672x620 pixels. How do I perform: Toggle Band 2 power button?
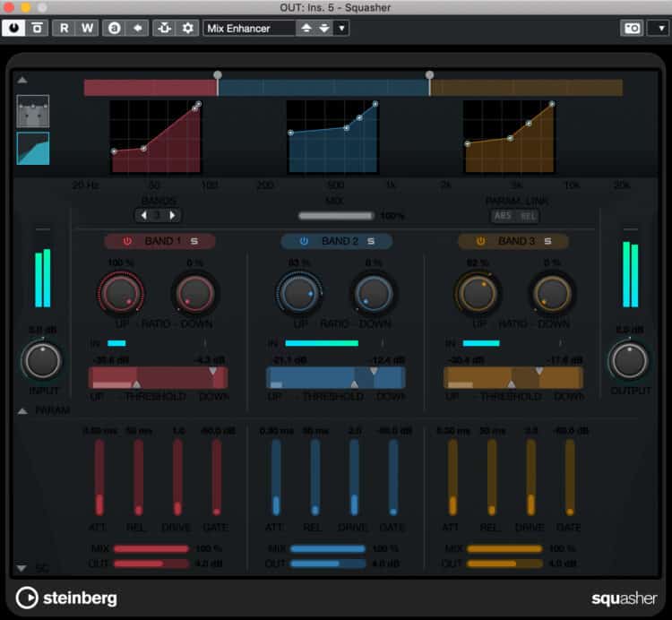point(304,241)
